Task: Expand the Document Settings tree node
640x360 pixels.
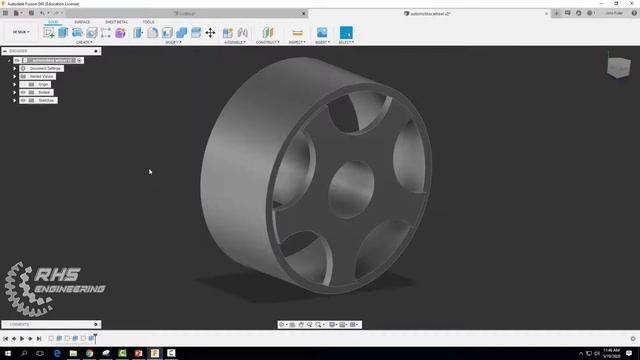Action: tap(14, 69)
